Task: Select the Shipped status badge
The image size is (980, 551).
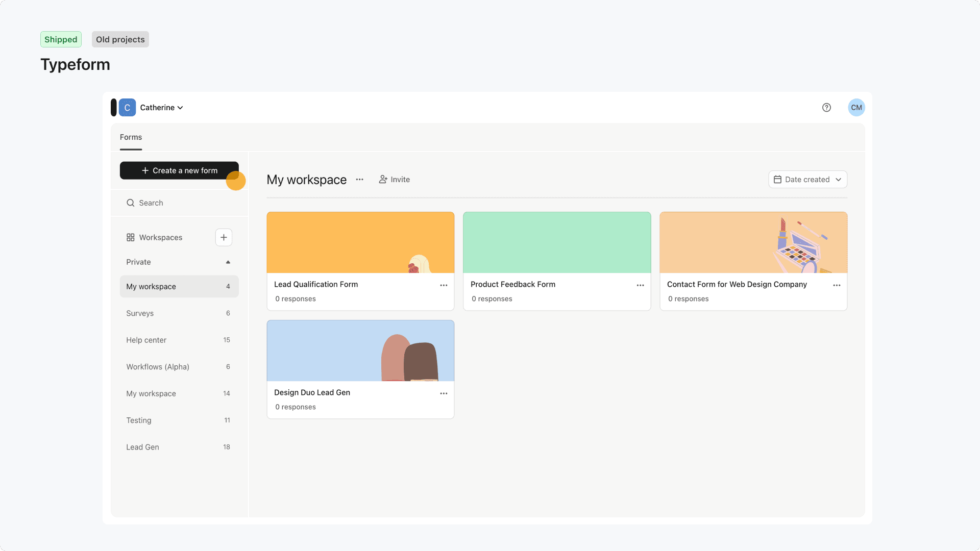Action: [x=61, y=39]
